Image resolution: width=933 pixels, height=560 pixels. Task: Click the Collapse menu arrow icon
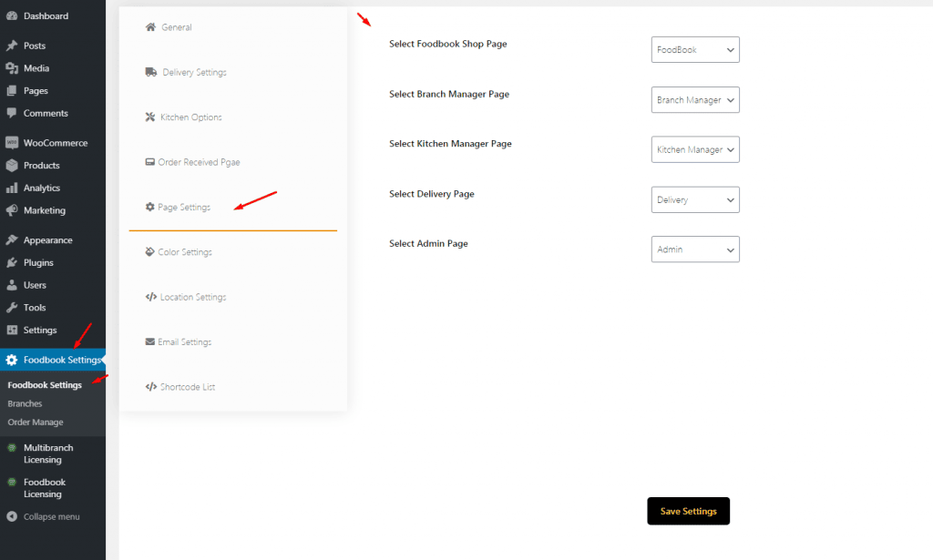click(x=12, y=517)
